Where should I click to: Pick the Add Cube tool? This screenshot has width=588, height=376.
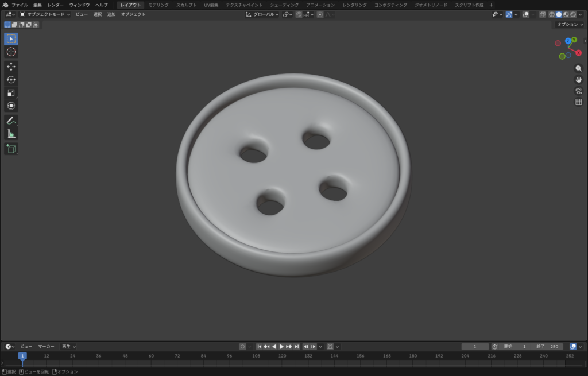click(x=11, y=149)
